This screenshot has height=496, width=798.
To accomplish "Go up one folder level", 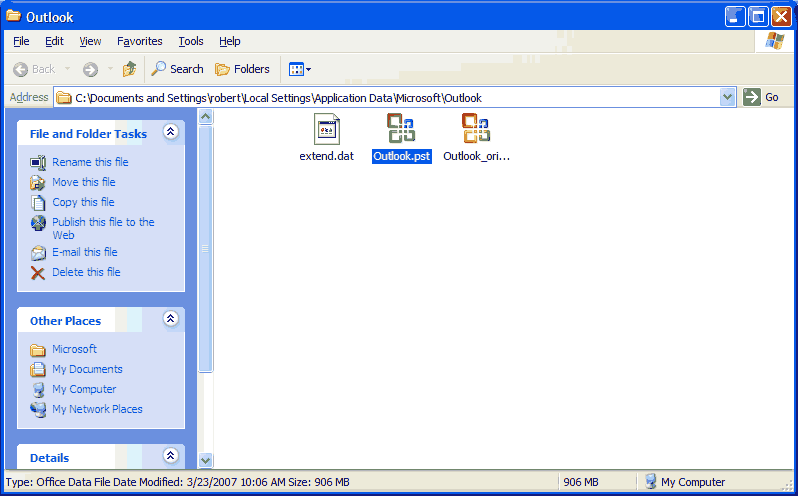I will (129, 69).
